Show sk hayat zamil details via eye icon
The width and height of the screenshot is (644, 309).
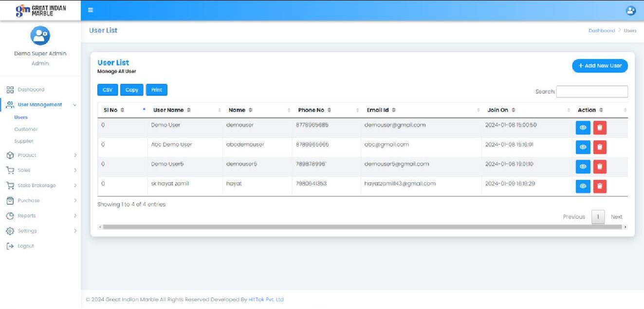[583, 186]
